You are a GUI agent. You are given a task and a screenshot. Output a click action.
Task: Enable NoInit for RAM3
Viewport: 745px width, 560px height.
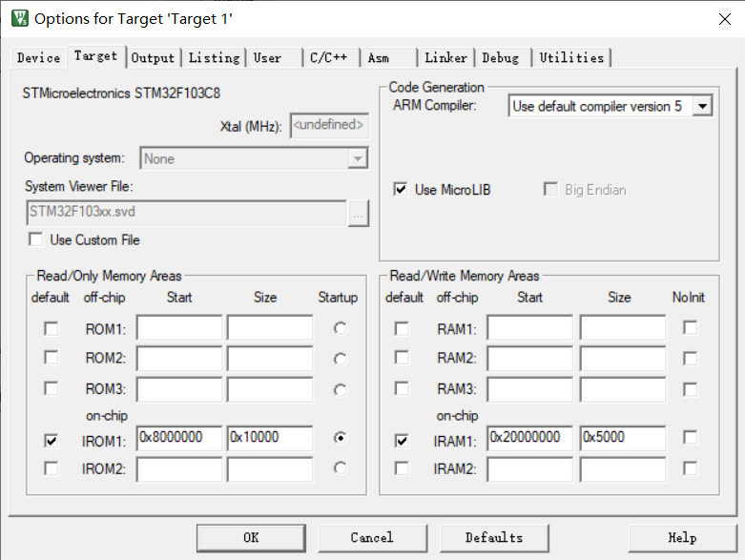coord(690,389)
